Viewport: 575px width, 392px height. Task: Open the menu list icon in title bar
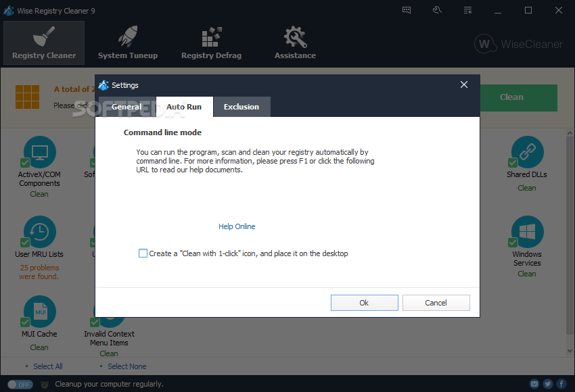pos(467,10)
